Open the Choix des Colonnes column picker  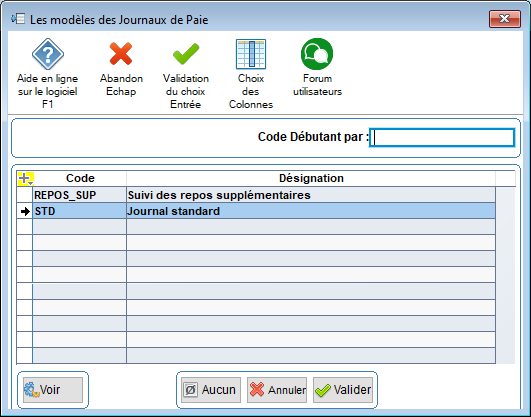click(251, 54)
